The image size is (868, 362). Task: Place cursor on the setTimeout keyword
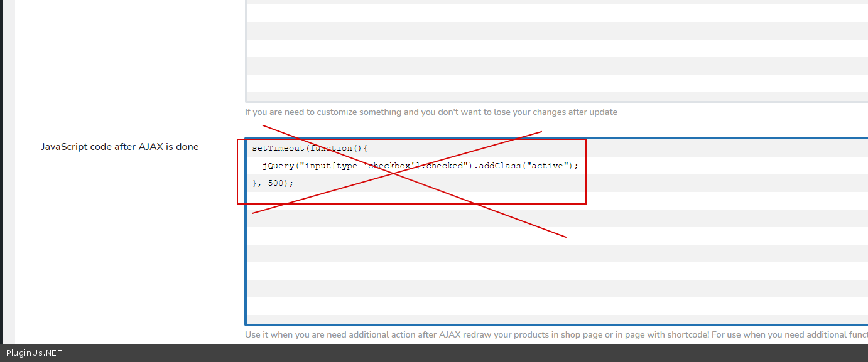coord(278,149)
